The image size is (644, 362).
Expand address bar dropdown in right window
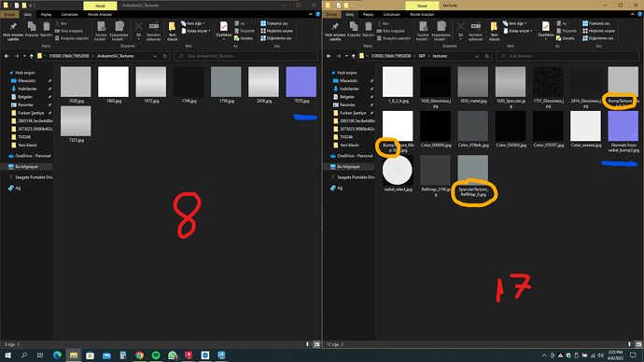[x=477, y=56]
